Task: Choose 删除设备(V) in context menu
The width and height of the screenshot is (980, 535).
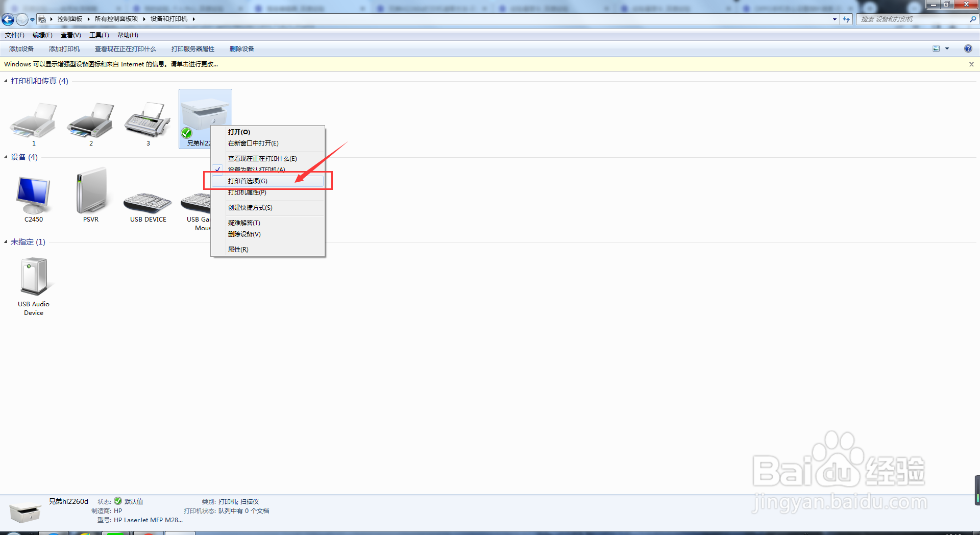Action: [x=268, y=234]
